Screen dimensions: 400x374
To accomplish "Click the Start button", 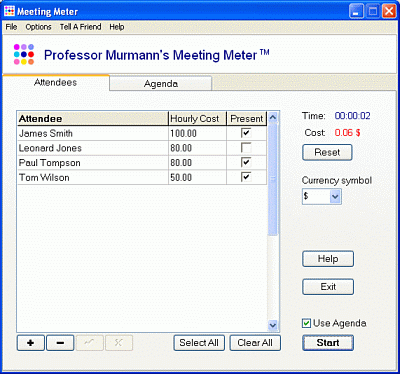I will 328,343.
